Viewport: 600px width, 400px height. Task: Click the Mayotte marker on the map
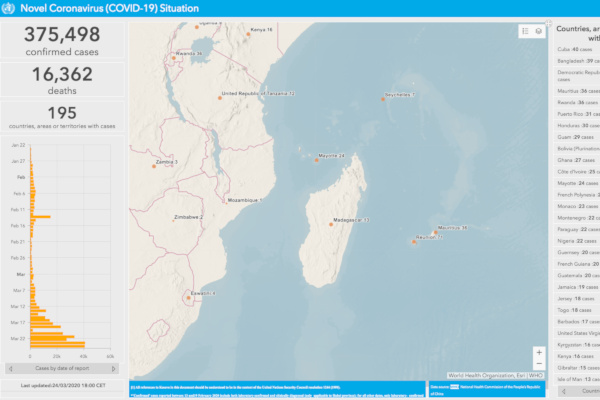tap(316, 160)
